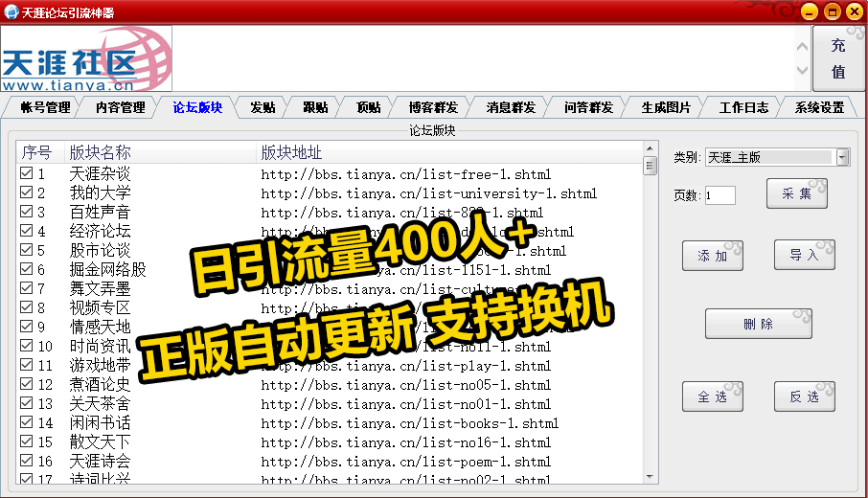Open the 消息群发 tab

511,107
